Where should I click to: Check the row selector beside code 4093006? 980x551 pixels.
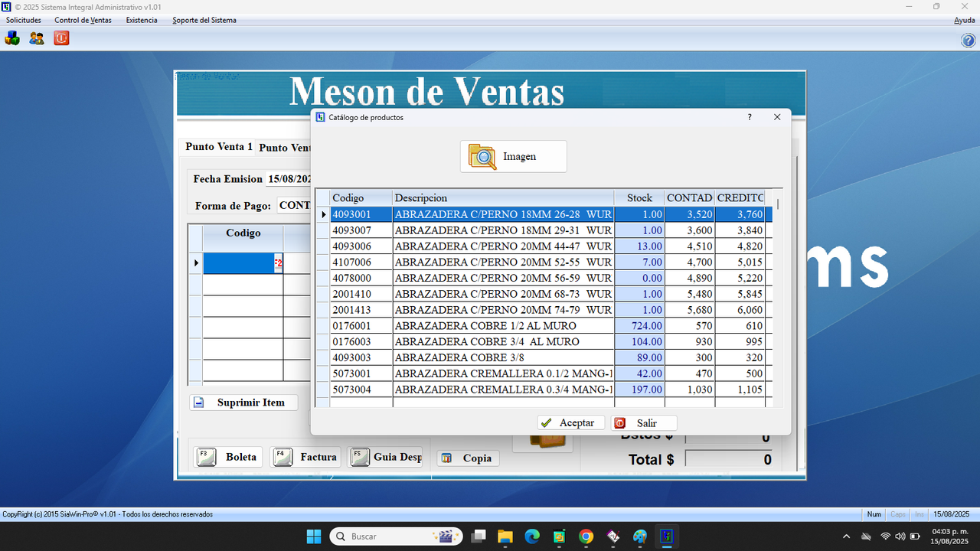[x=322, y=246]
